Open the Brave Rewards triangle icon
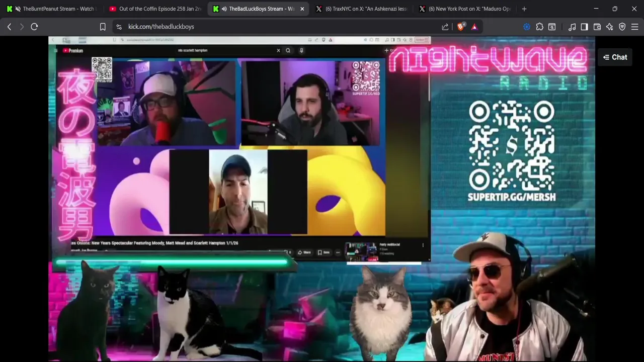644x362 pixels. pos(474,27)
